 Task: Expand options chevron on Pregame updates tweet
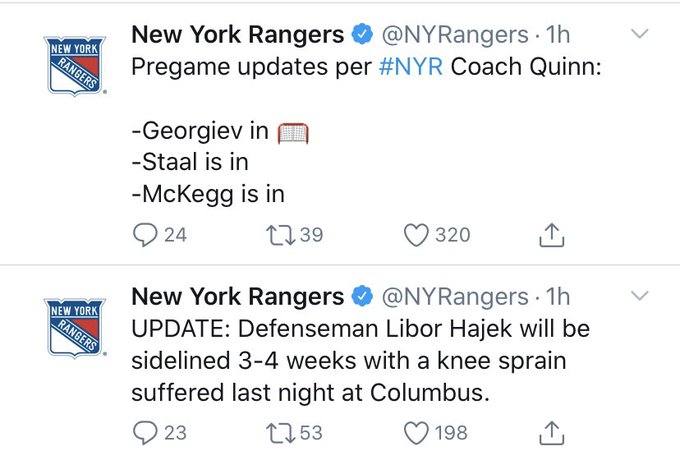click(641, 34)
